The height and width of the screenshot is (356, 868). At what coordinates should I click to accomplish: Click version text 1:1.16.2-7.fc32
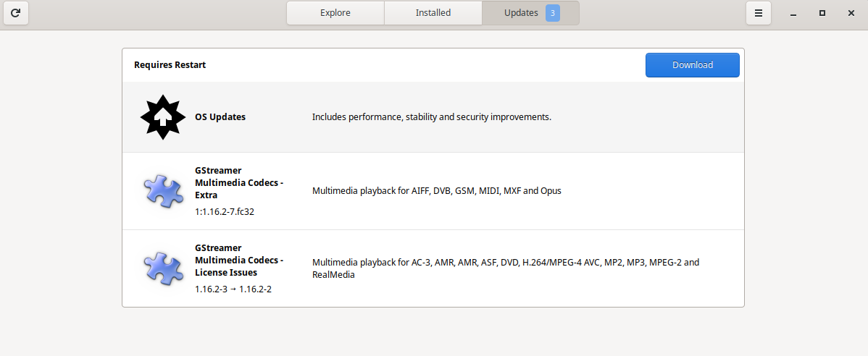point(225,212)
